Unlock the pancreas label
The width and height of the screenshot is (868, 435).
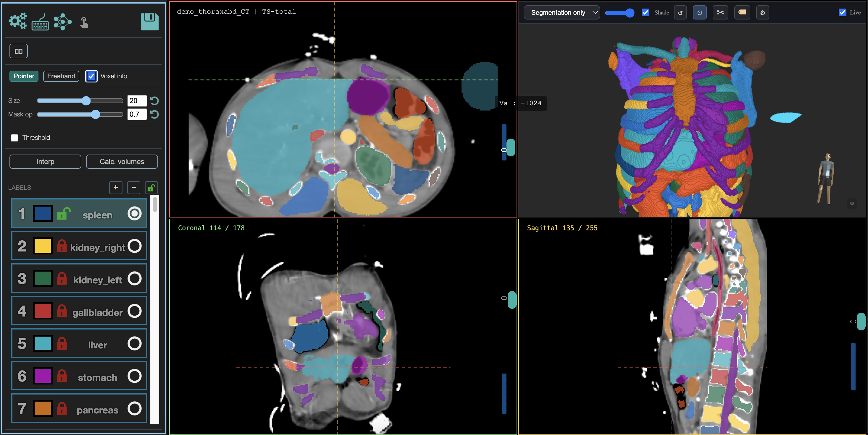[62, 408]
